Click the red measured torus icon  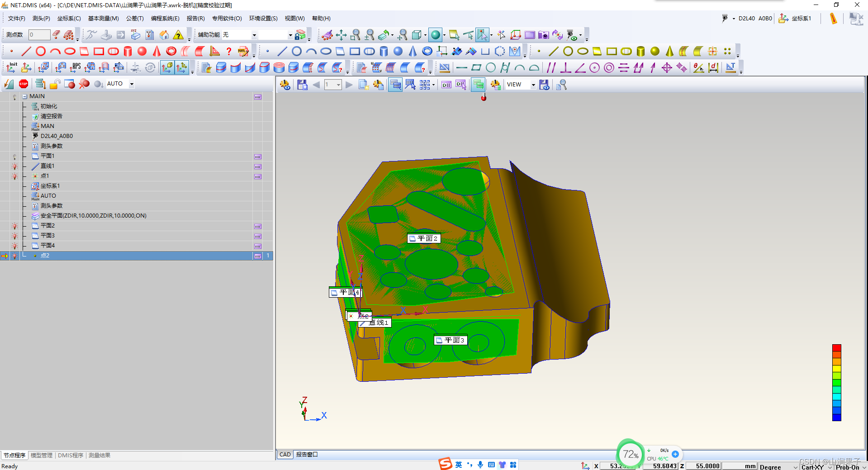click(x=171, y=51)
